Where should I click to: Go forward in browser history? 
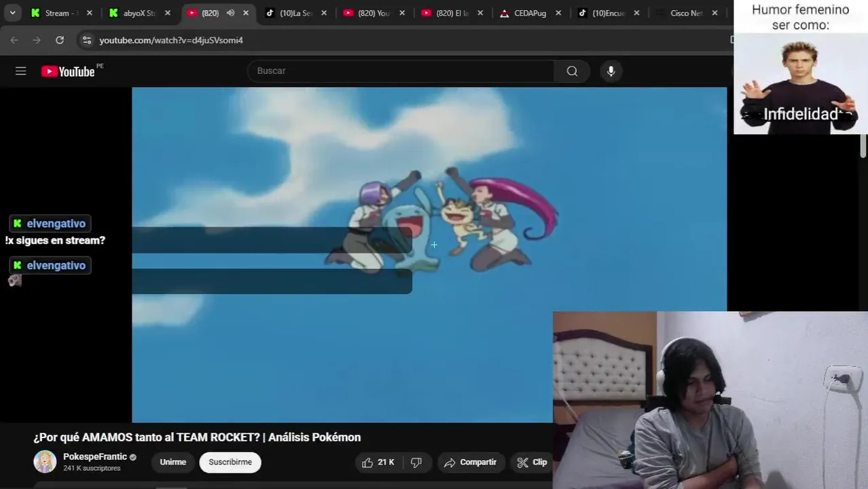click(37, 40)
